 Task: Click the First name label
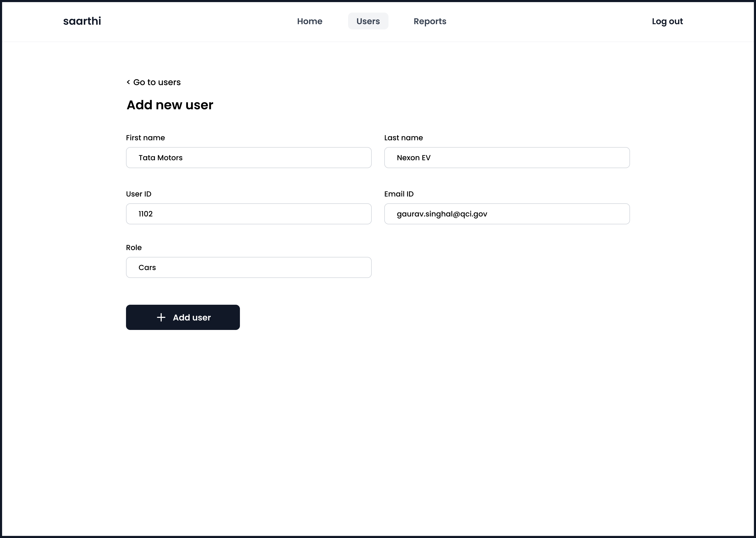point(145,138)
